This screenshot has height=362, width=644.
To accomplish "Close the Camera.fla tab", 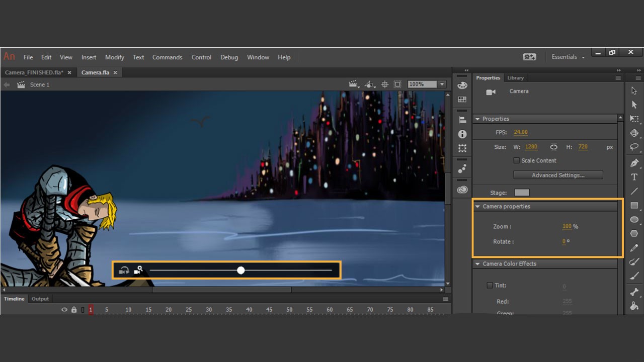I will point(115,72).
